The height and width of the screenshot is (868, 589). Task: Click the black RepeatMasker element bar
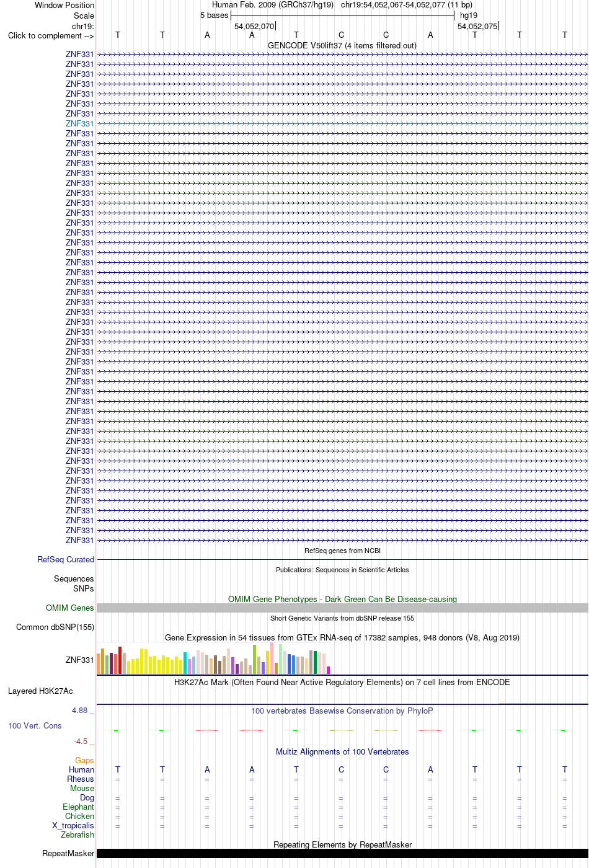(342, 853)
